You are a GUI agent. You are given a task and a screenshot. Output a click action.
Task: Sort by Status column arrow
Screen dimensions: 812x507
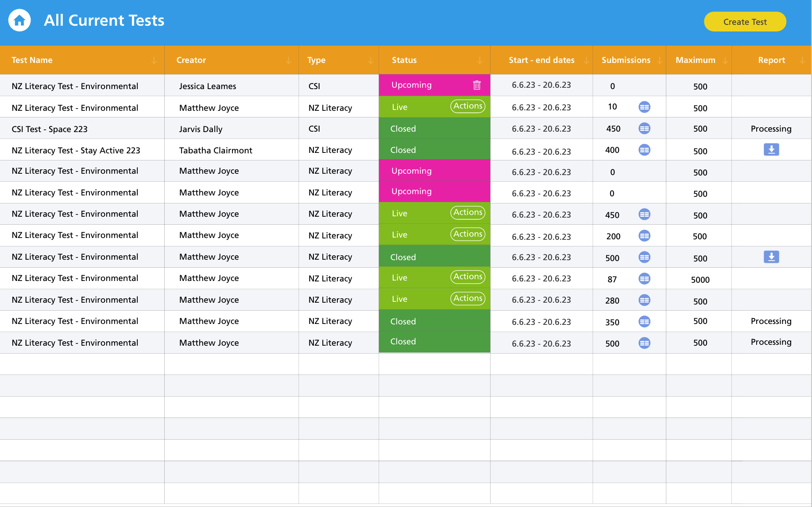(x=479, y=60)
